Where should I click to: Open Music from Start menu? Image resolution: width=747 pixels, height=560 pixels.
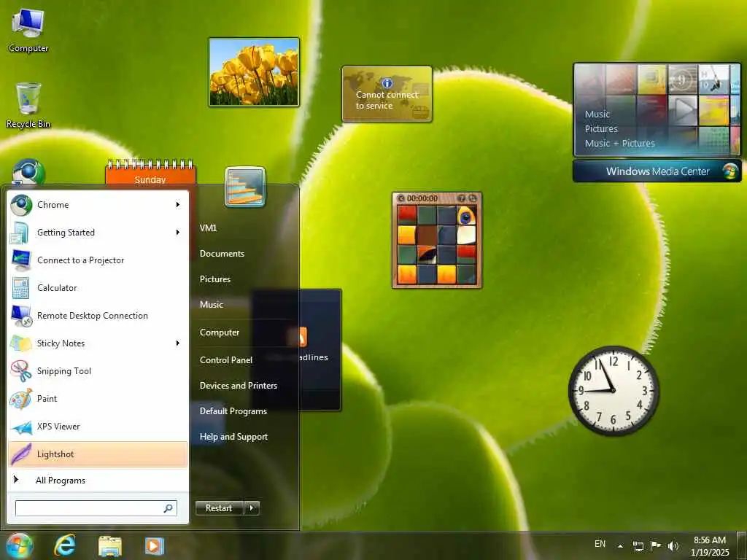click(x=211, y=305)
